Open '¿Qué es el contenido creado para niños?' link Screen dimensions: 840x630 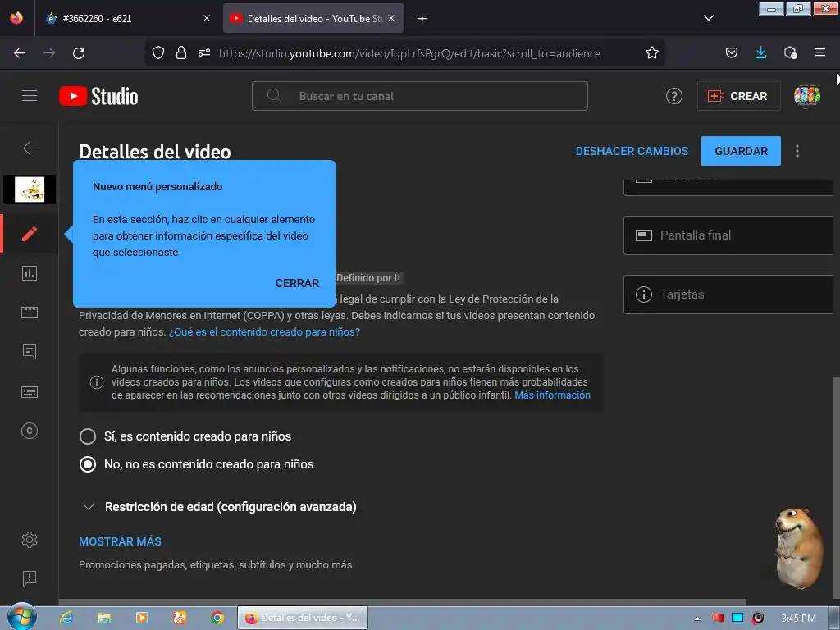[x=264, y=332]
